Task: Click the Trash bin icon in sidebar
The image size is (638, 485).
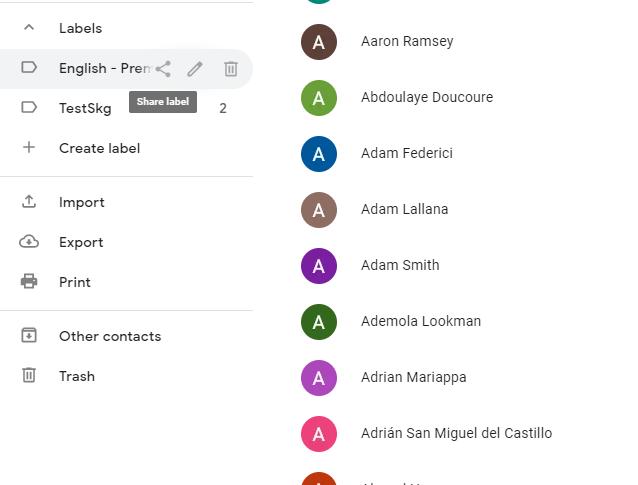Action: tap(29, 376)
